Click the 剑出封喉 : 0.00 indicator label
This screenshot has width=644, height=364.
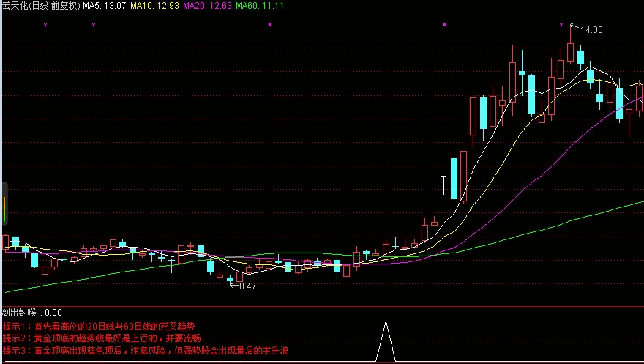pyautogui.click(x=31, y=313)
